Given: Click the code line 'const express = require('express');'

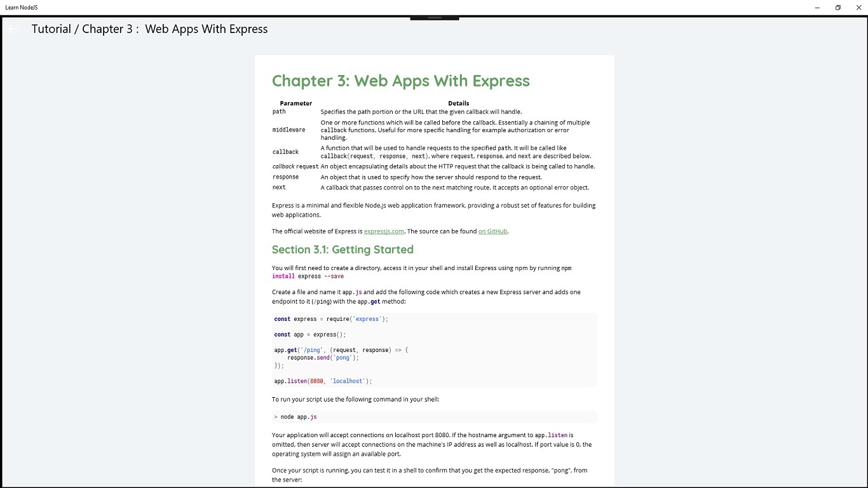Looking at the screenshot, I should tap(331, 319).
